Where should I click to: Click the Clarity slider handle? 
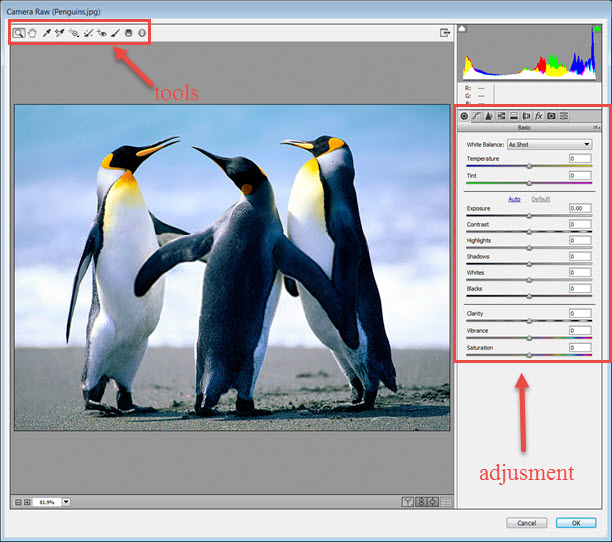click(x=529, y=321)
